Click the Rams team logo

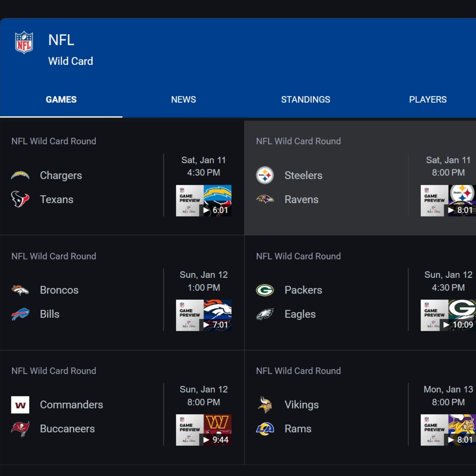click(x=265, y=429)
